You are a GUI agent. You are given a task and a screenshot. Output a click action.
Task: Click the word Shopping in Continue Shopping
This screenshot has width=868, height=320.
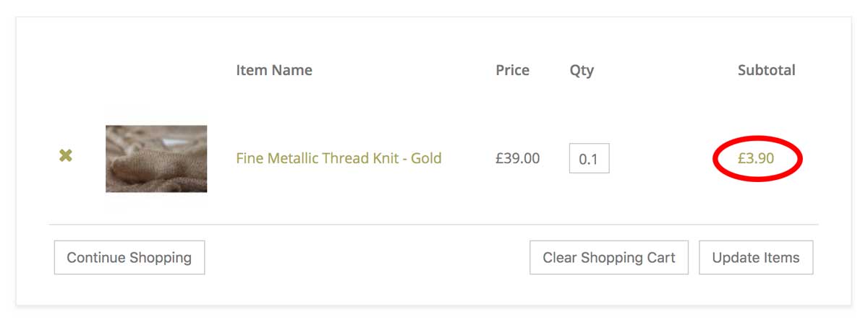(160, 258)
